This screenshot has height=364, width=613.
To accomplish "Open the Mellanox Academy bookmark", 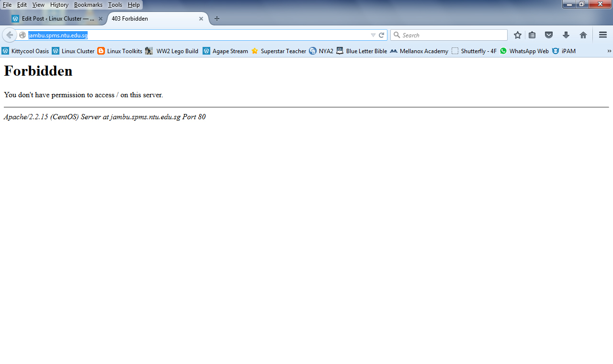I will click(x=420, y=51).
